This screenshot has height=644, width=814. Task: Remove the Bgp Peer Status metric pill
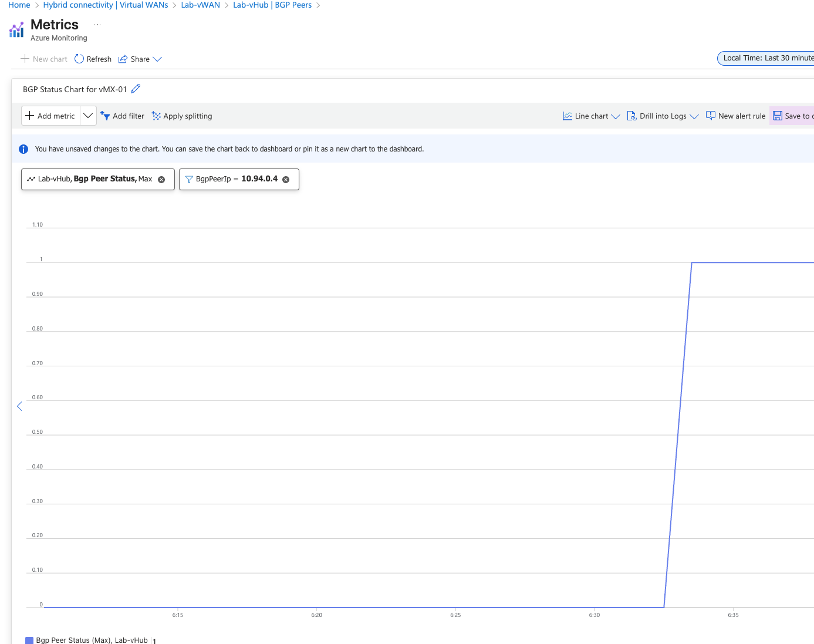(161, 180)
